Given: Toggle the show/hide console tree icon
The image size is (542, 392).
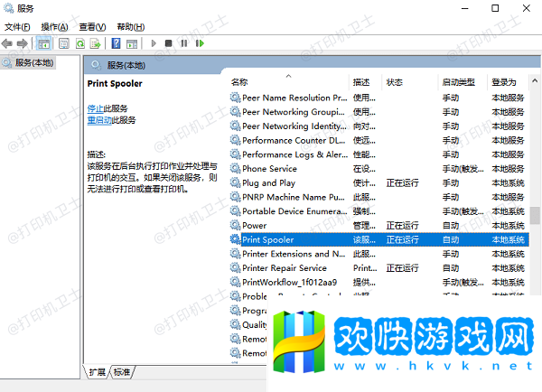Looking at the screenshot, I should [x=43, y=43].
